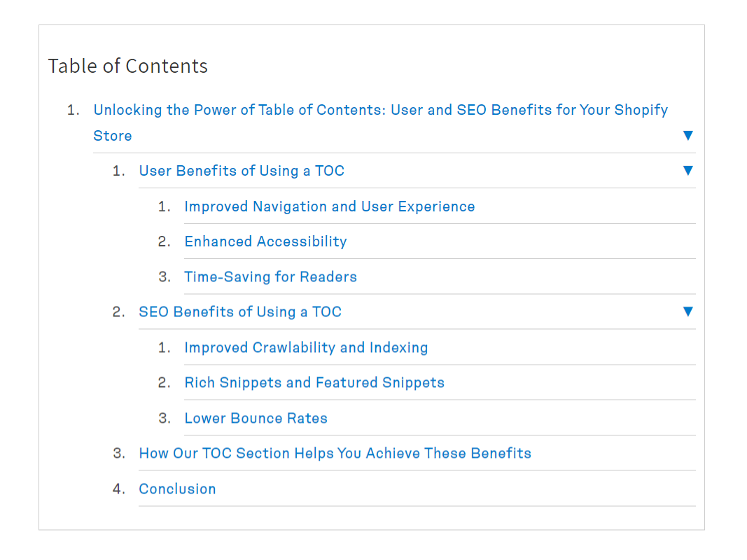Go to User Benefits of Using a TOC
The image size is (747, 560).
coord(242,171)
